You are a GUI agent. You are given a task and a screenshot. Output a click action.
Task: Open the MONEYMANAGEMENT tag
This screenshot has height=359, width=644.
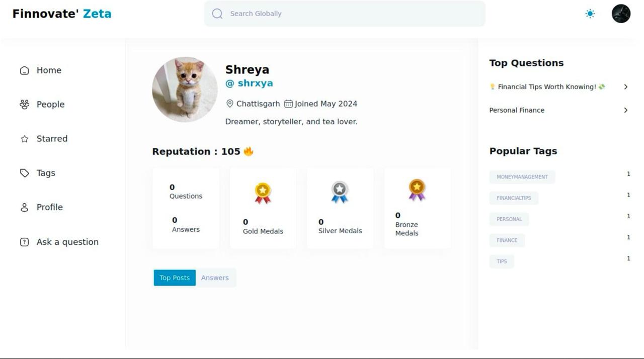click(522, 177)
